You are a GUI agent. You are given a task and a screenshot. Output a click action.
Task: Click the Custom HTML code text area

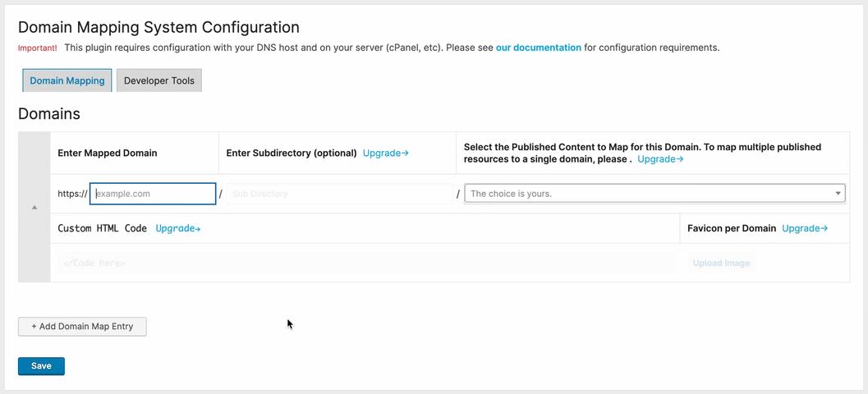click(368, 263)
